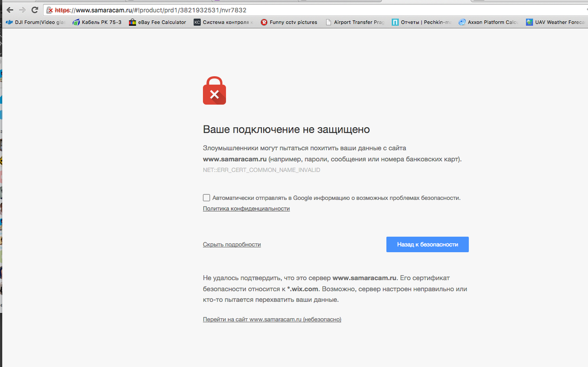Open the Отчеты | Pechkin bookmark
588x367 pixels.
[x=422, y=22]
